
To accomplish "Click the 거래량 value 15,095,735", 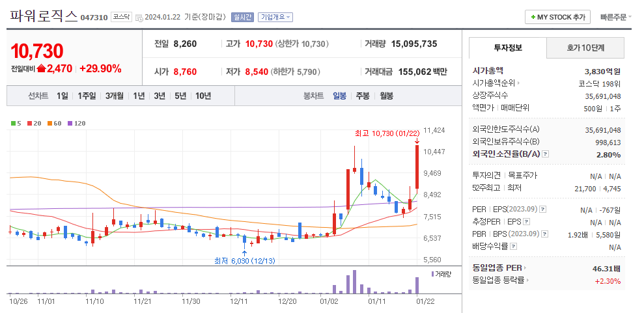I will [x=414, y=44].
